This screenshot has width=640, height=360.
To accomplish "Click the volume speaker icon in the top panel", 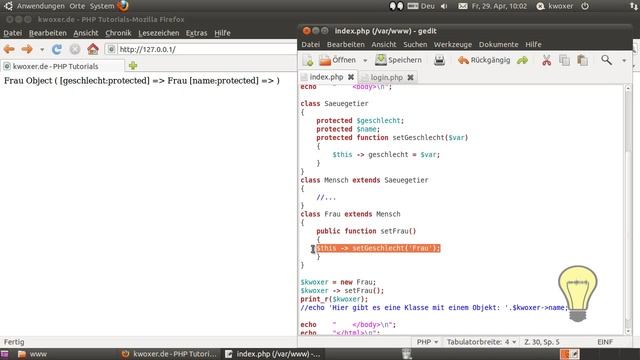I will [x=444, y=6].
